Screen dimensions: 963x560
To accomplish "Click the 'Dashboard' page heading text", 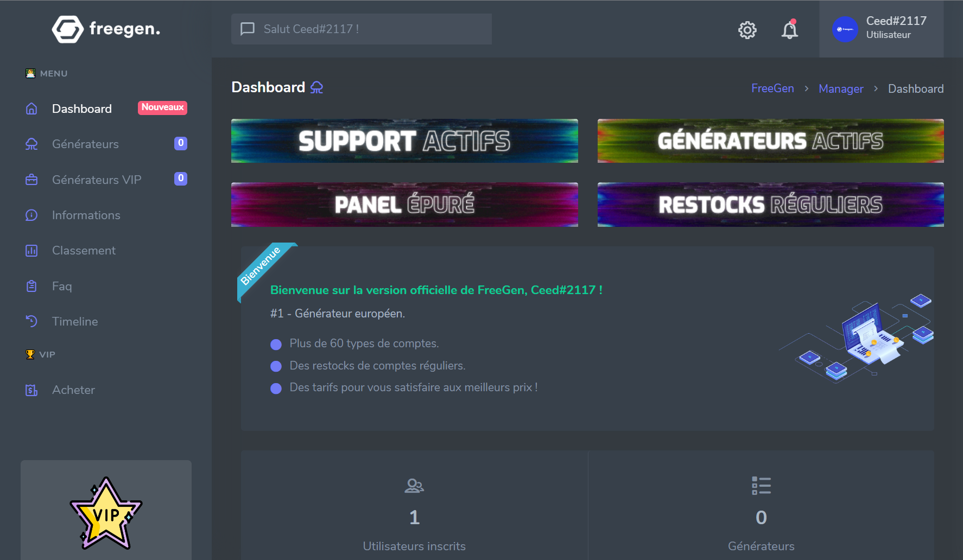I will (268, 87).
